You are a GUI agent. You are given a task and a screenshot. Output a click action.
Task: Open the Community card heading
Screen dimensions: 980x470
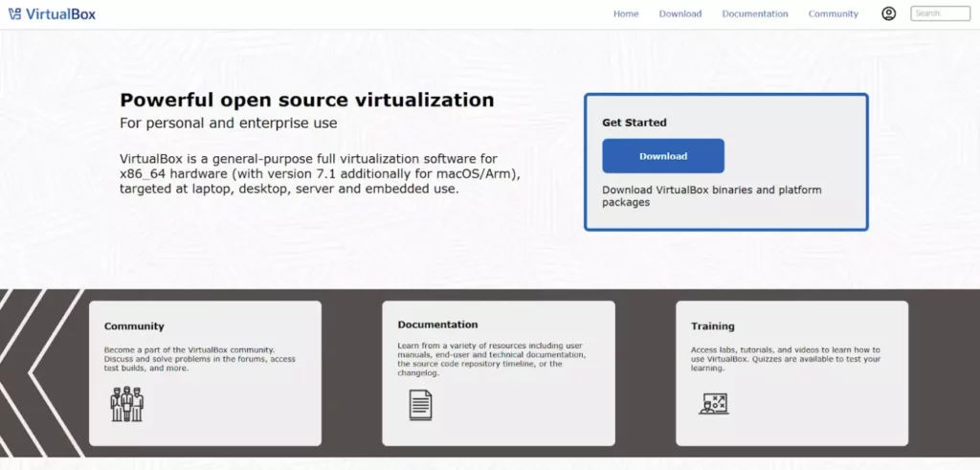(x=134, y=326)
